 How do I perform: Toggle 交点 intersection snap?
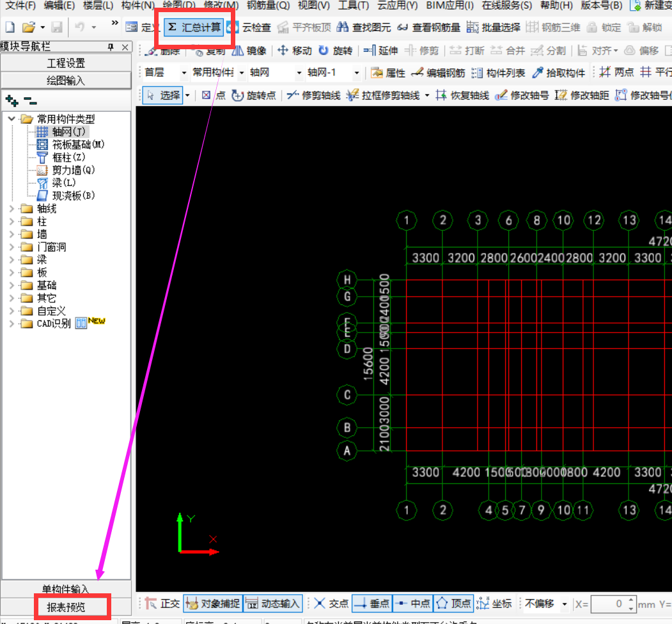(331, 604)
